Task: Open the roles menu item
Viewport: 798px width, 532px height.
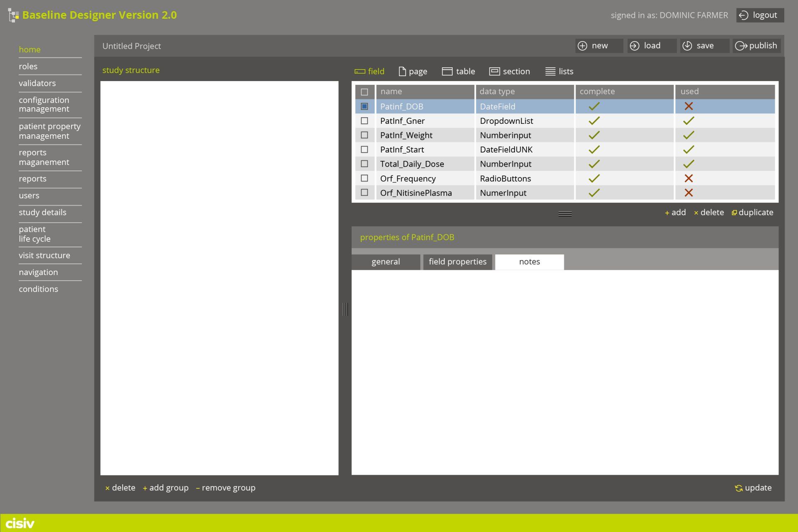Action: click(28, 66)
